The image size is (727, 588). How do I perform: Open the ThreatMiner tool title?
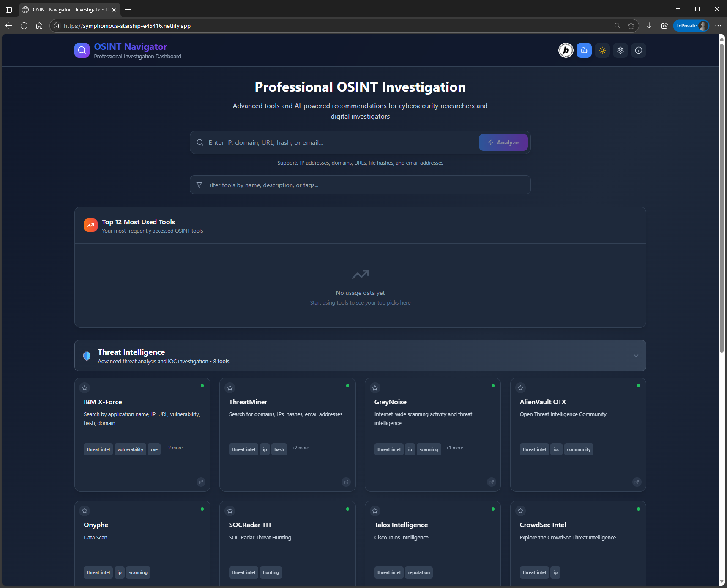248,402
